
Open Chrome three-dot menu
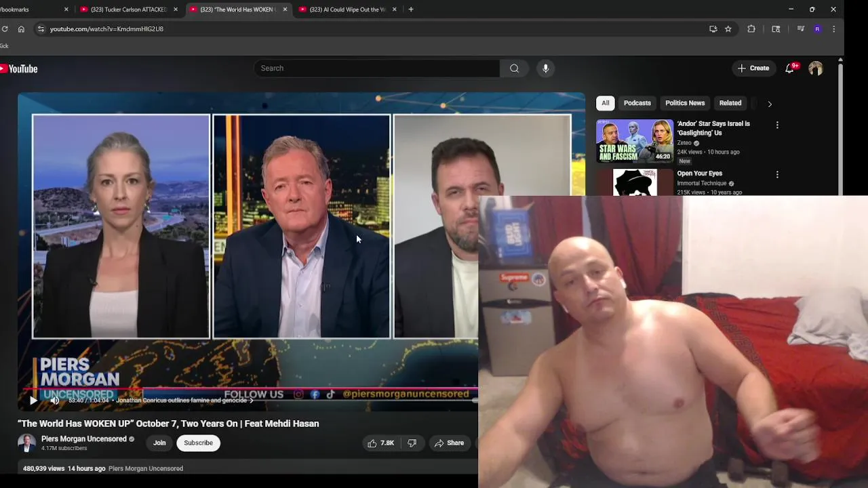point(833,29)
